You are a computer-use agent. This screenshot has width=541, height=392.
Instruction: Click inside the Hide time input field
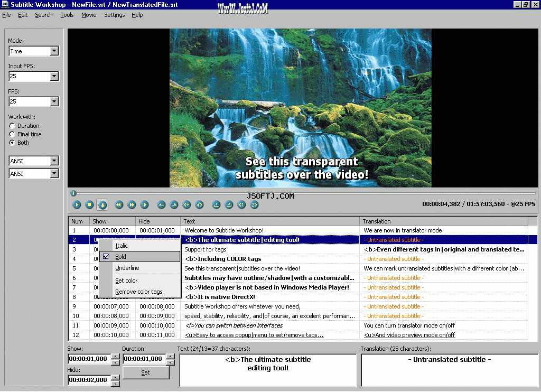pyautogui.click(x=89, y=380)
